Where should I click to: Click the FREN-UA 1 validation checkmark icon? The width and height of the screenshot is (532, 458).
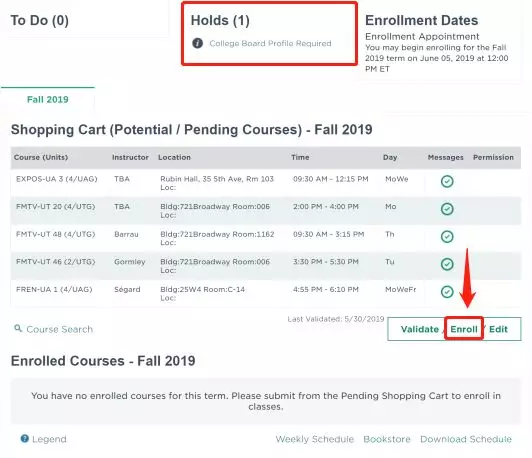pyautogui.click(x=447, y=292)
